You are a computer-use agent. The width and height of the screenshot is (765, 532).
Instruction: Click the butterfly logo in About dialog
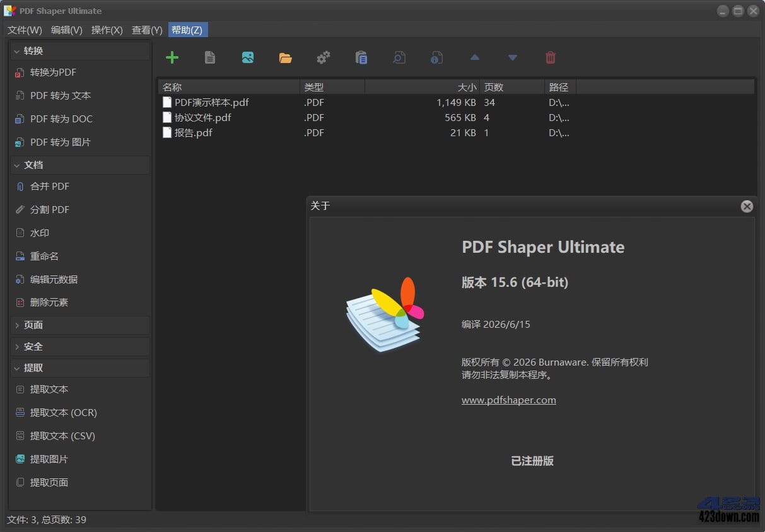coord(385,314)
